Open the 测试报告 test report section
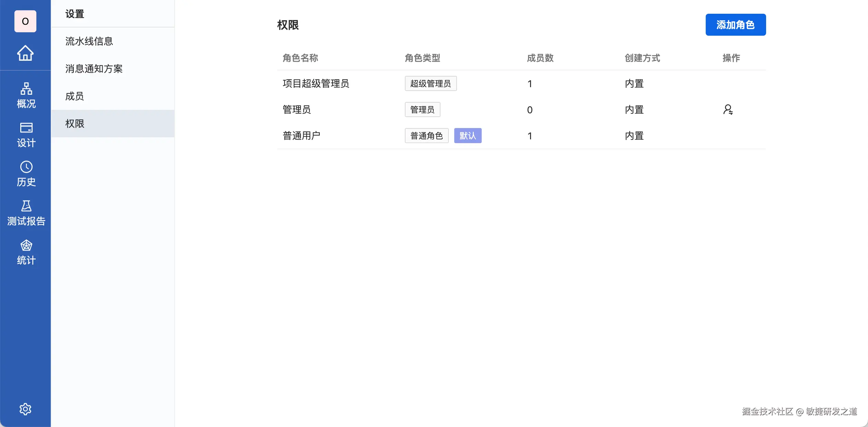868x427 pixels. tap(26, 213)
